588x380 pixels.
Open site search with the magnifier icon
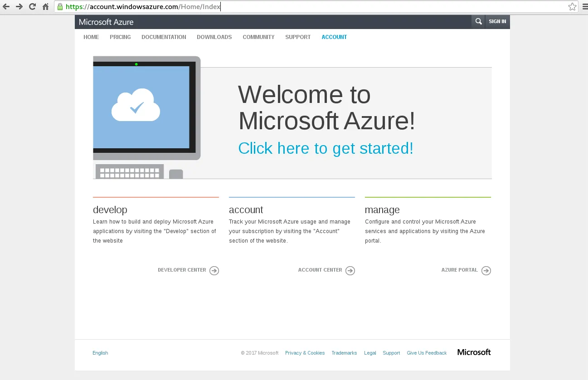478,21
